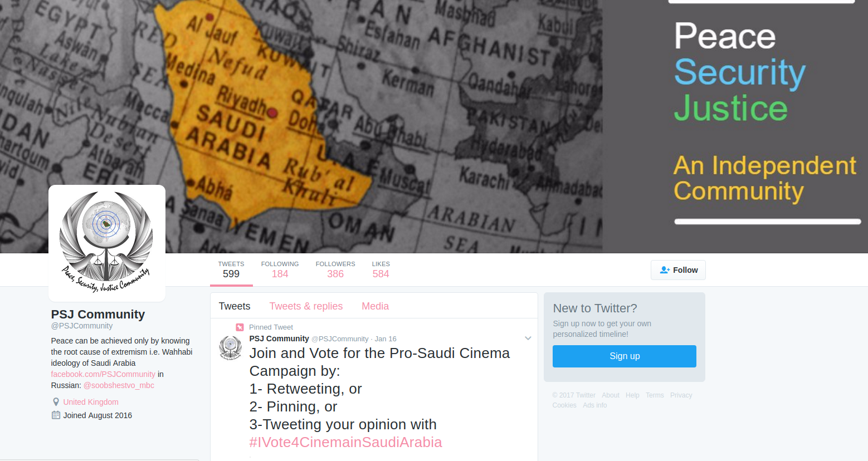Open the facebook.com/PSJCommunity link
Image resolution: width=868 pixels, height=461 pixels.
coord(103,374)
